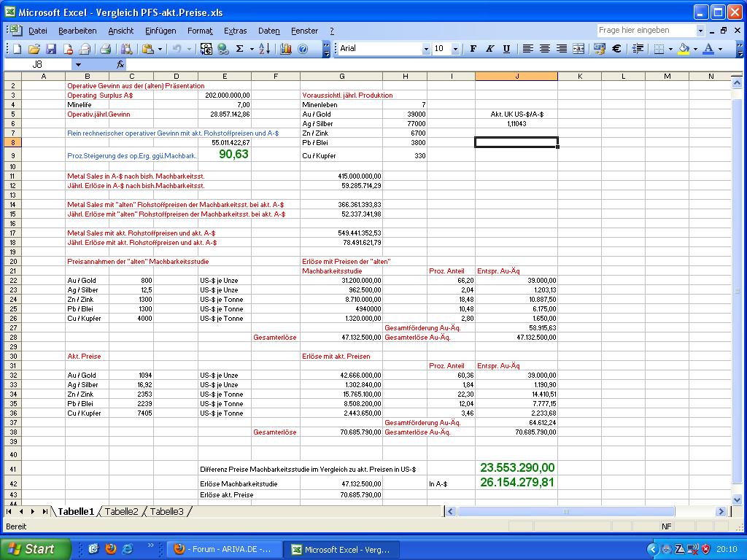
Task: Activate the AutoSum function
Action: 239,49
